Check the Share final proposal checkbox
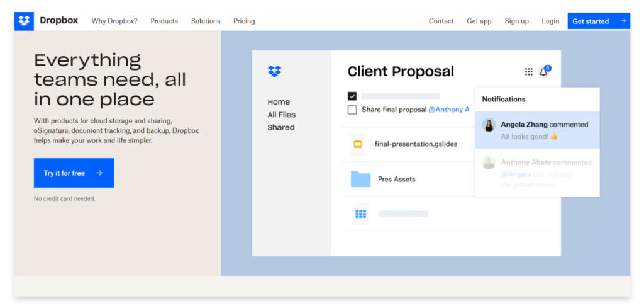Screen dimensions: 644x308 point(352,110)
